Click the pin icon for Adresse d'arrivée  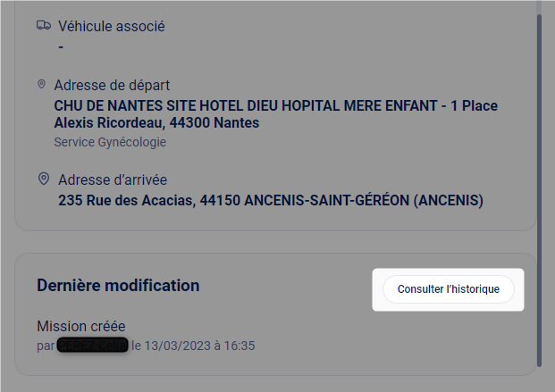pyautogui.click(x=43, y=179)
